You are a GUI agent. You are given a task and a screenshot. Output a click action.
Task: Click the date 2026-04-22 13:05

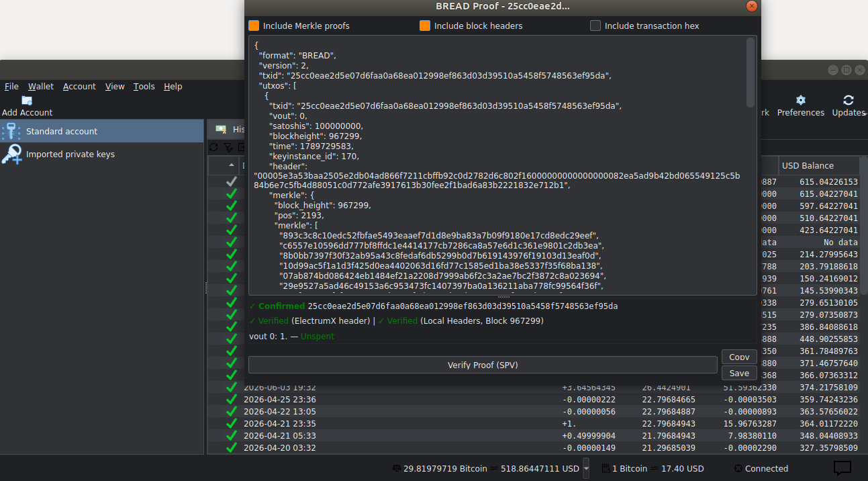(280, 411)
